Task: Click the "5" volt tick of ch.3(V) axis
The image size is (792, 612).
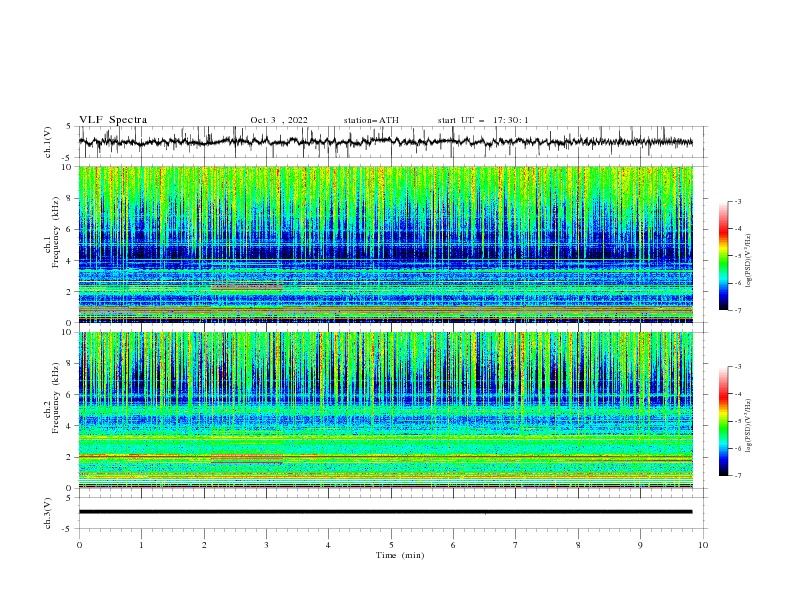Action: click(x=69, y=497)
